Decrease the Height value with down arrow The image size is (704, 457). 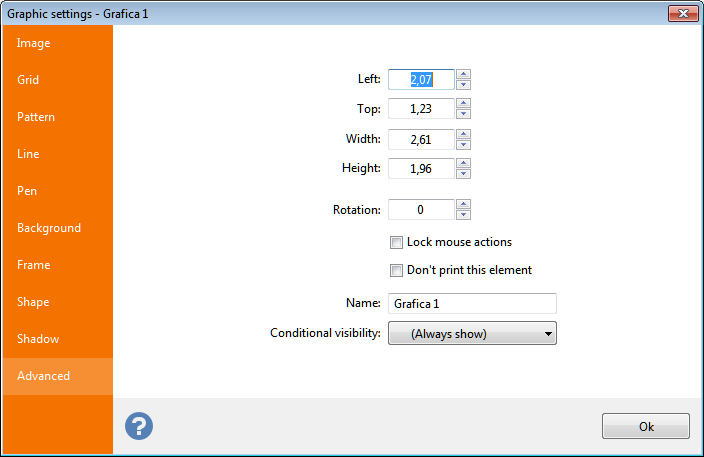463,174
